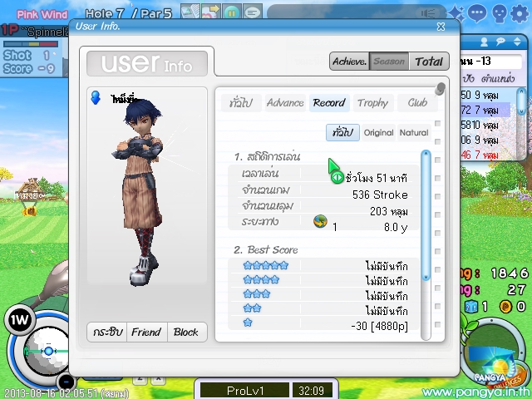
Task: Click the blue card item icon near Pang counter
Action: [471, 307]
